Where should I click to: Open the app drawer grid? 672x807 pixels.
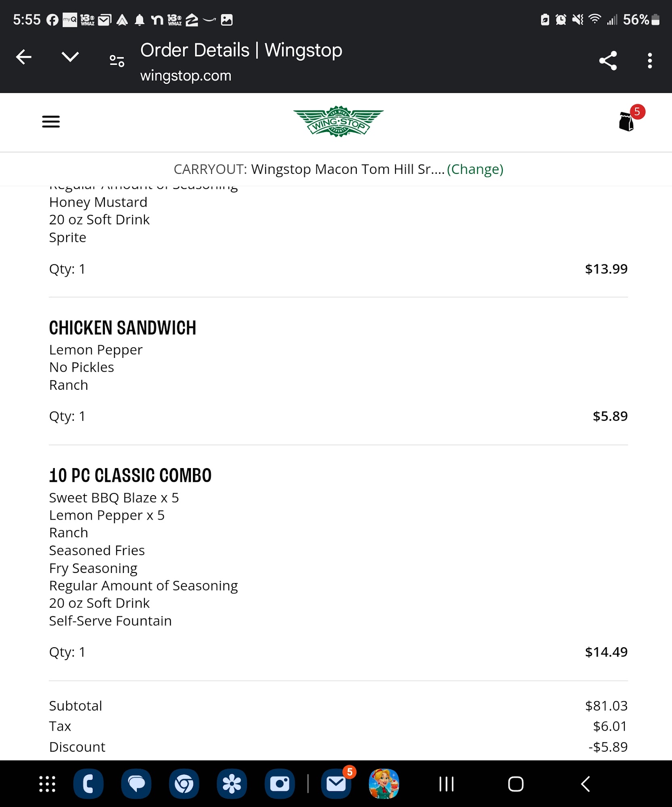tap(46, 783)
